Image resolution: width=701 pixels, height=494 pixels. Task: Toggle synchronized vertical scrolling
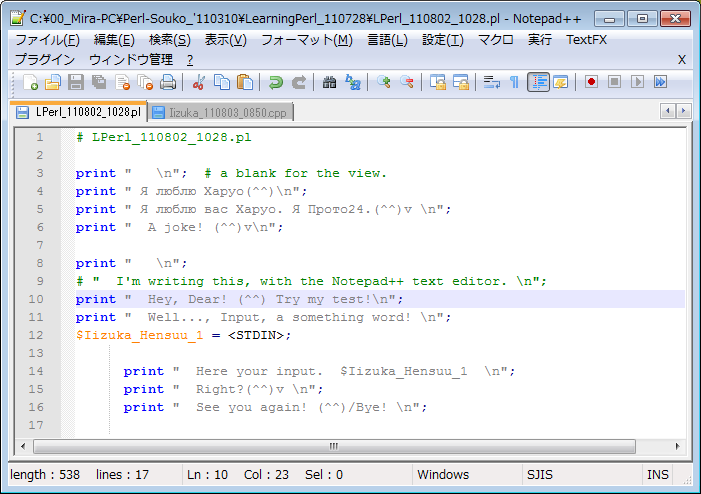point(437,82)
